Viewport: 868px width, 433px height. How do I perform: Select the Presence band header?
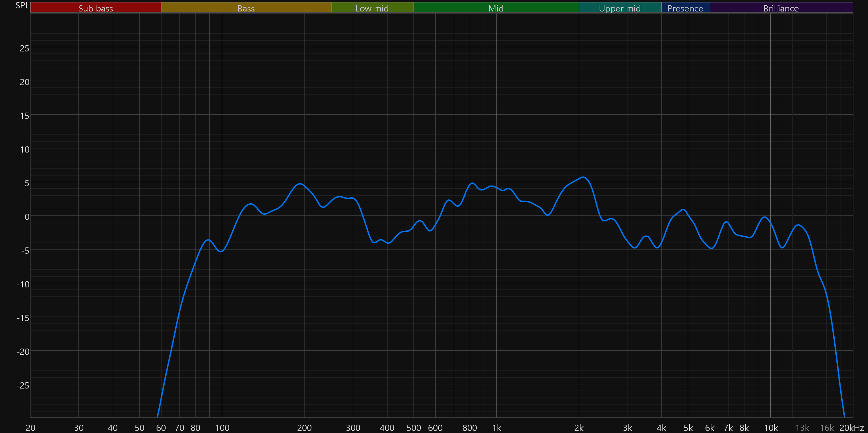click(x=685, y=8)
